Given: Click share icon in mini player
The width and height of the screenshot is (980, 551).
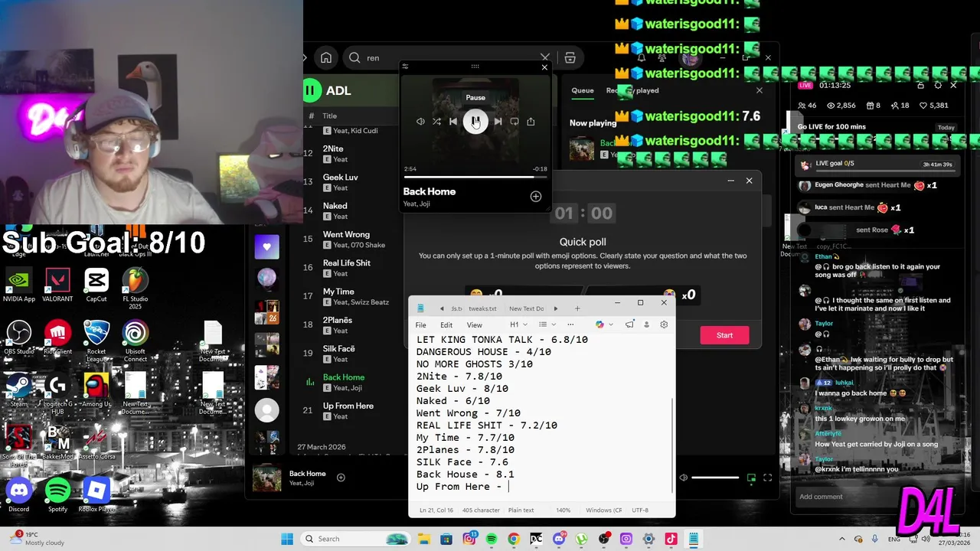Looking at the screenshot, I should (x=531, y=122).
